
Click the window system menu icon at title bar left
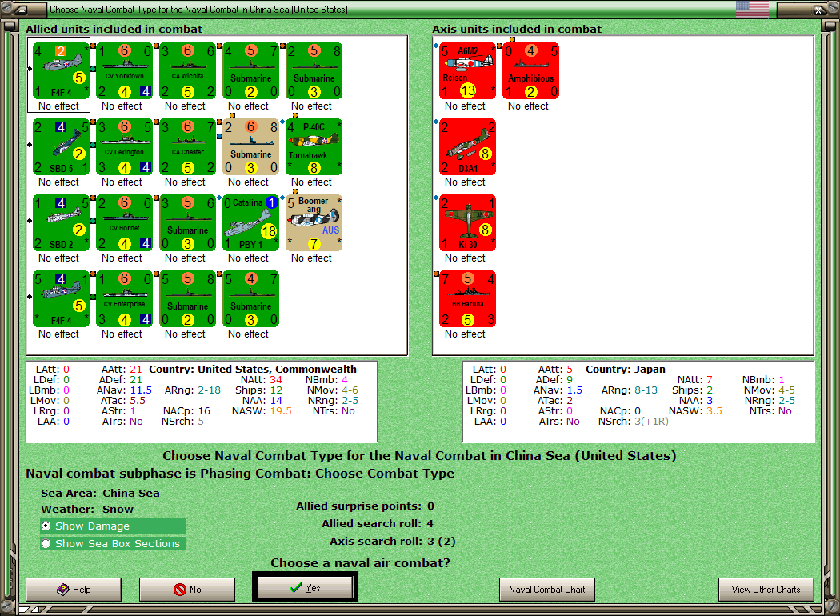coord(20,9)
